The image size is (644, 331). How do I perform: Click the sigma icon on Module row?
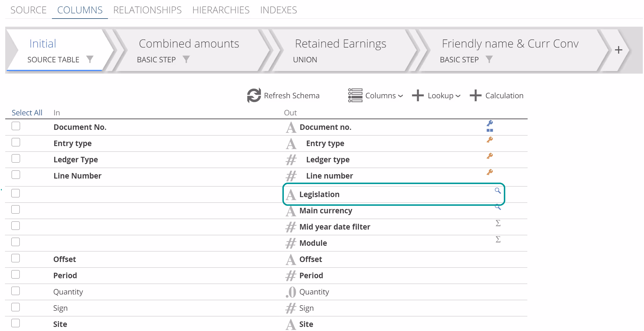(498, 239)
